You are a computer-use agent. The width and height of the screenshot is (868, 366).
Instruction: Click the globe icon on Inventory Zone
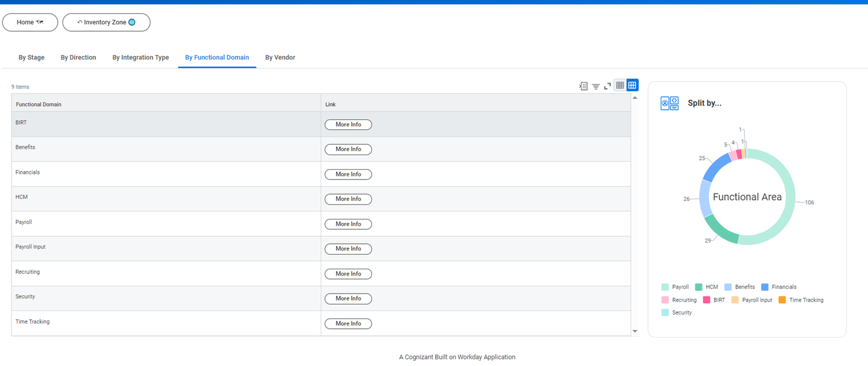pyautogui.click(x=132, y=23)
